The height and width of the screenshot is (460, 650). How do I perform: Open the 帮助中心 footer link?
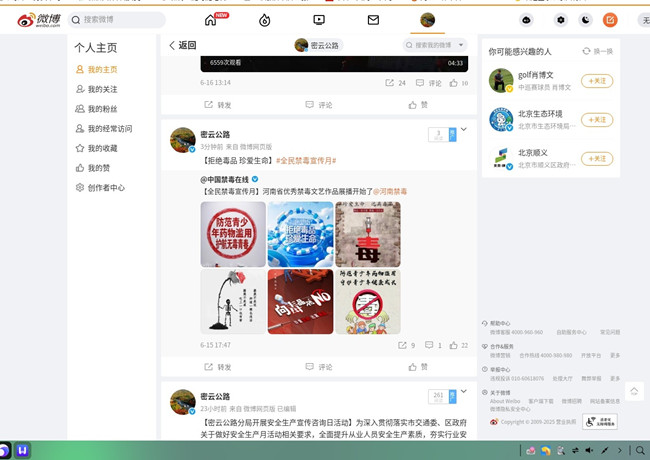(500, 323)
